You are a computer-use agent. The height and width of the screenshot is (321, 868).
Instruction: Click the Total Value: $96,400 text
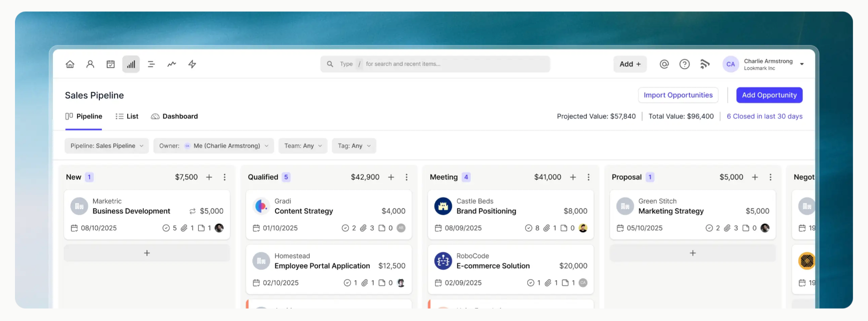click(x=681, y=117)
